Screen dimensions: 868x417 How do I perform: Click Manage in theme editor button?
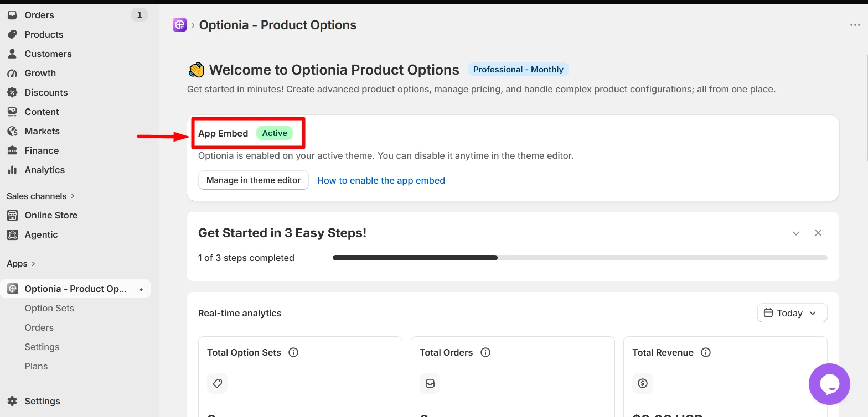(254, 180)
